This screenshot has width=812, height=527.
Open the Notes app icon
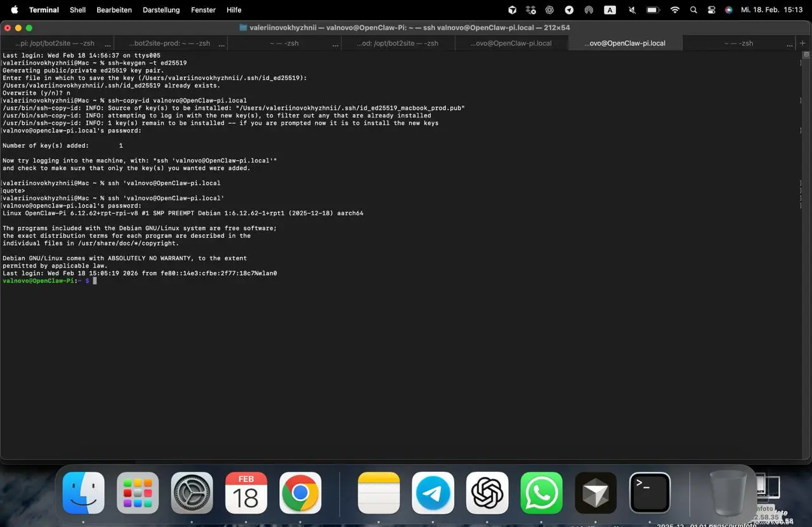point(379,493)
